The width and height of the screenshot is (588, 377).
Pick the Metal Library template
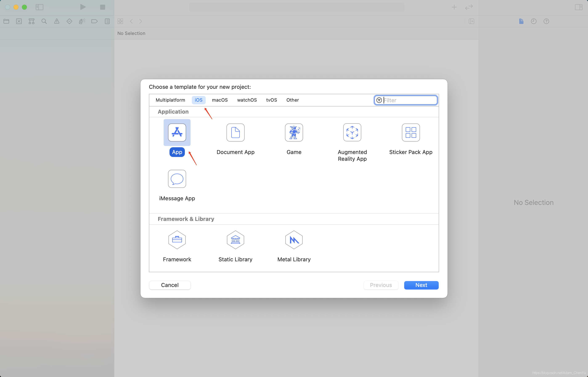[x=294, y=240]
